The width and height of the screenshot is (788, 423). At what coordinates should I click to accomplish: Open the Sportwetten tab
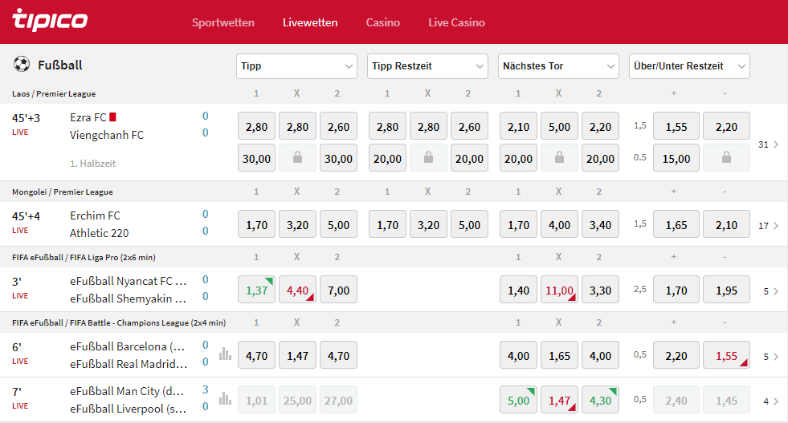223,23
